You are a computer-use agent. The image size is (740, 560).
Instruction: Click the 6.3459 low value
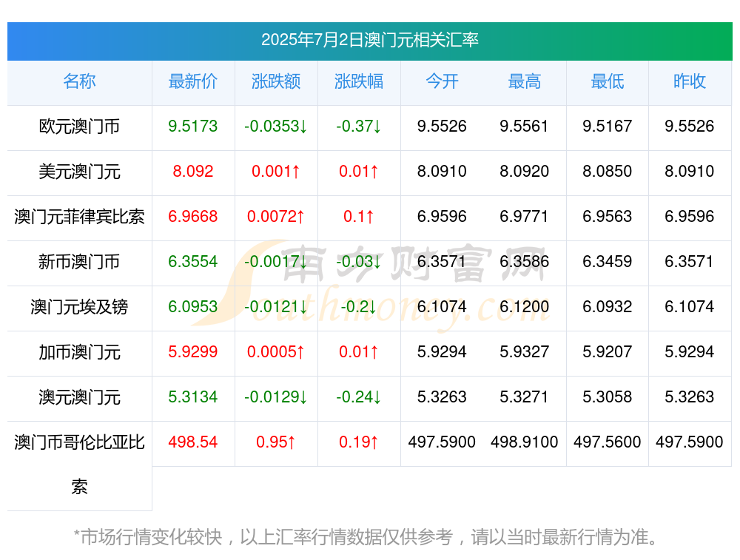[x=608, y=261]
